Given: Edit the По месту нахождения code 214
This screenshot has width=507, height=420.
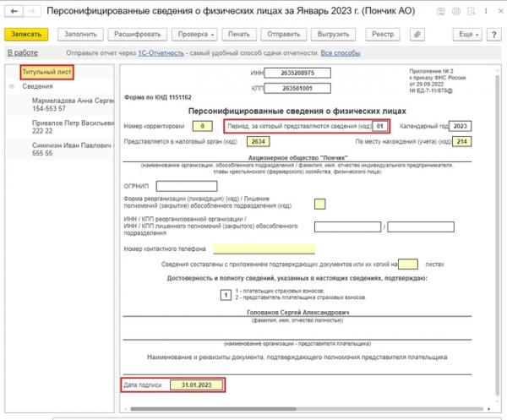Looking at the screenshot, I should (x=462, y=142).
